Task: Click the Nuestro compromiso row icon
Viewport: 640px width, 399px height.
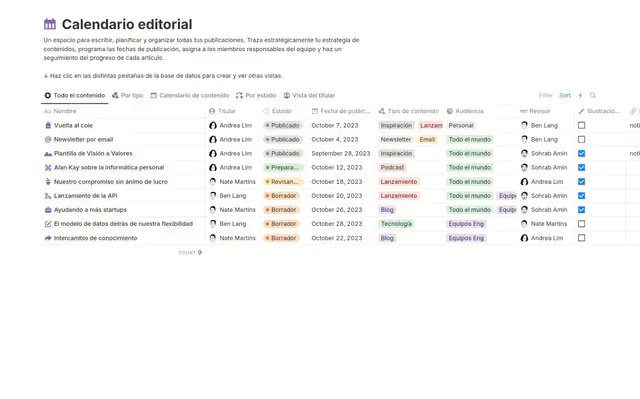Action: pyautogui.click(x=48, y=182)
